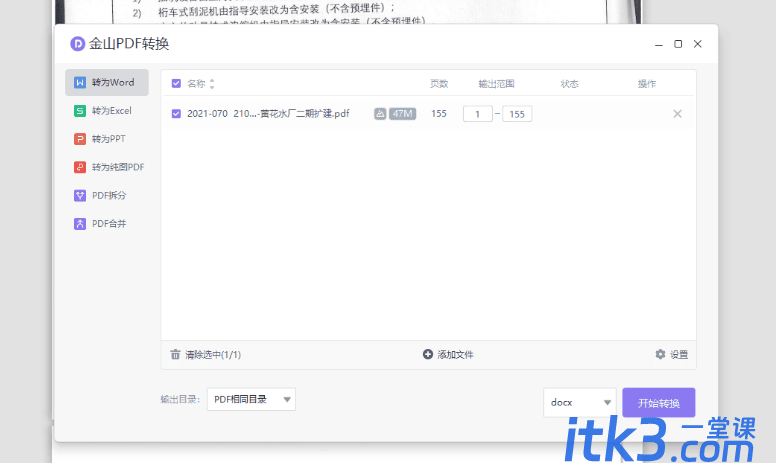This screenshot has height=463, width=776.
Task: Uncheck the 2021-070 pdf file checkbox
Action: pos(176,114)
